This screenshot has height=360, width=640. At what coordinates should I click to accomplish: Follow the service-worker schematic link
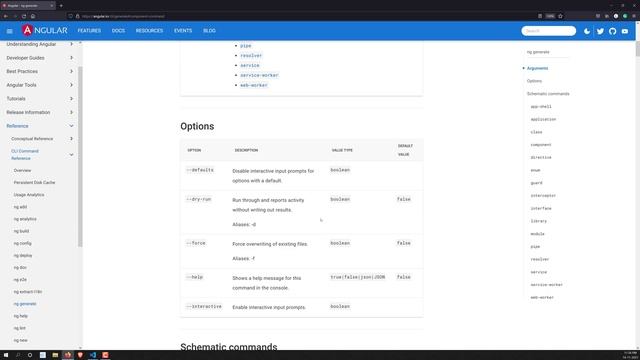coord(259,75)
